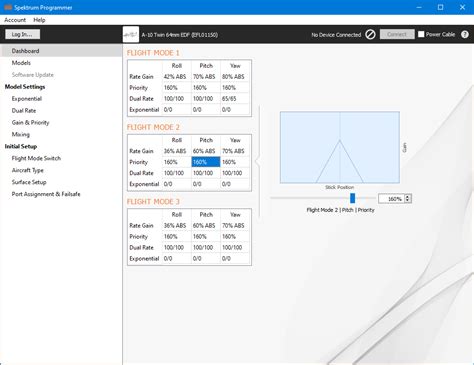Select Flight Mode 3 Roll Dual Rate cell
This screenshot has width=474, height=365.
[177, 247]
